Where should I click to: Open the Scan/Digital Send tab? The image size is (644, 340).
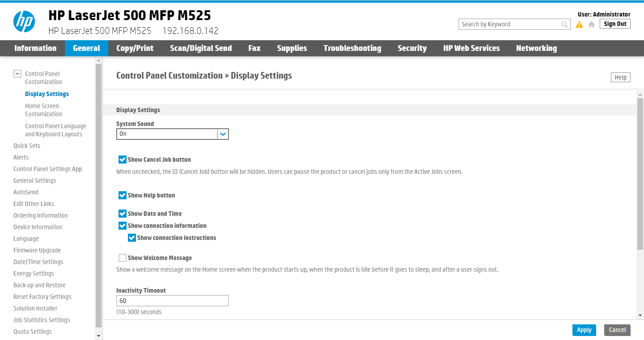(x=201, y=48)
